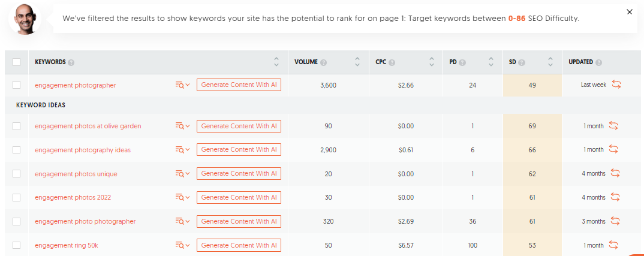The width and height of the screenshot is (644, 256).
Task: Generate Content With AI for engagement ring 50k
Action: (x=239, y=245)
